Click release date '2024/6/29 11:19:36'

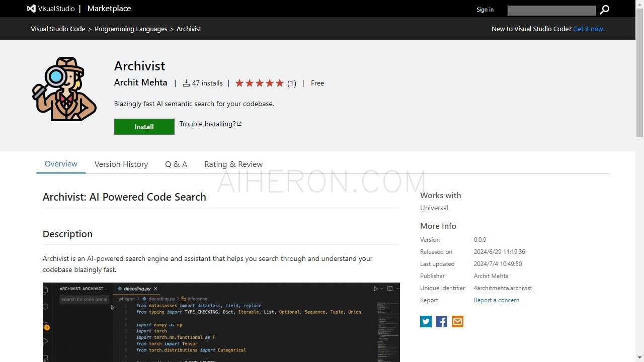point(500,252)
